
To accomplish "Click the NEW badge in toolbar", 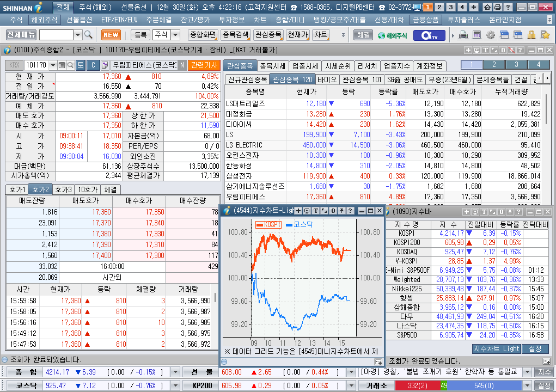I will [111, 35].
